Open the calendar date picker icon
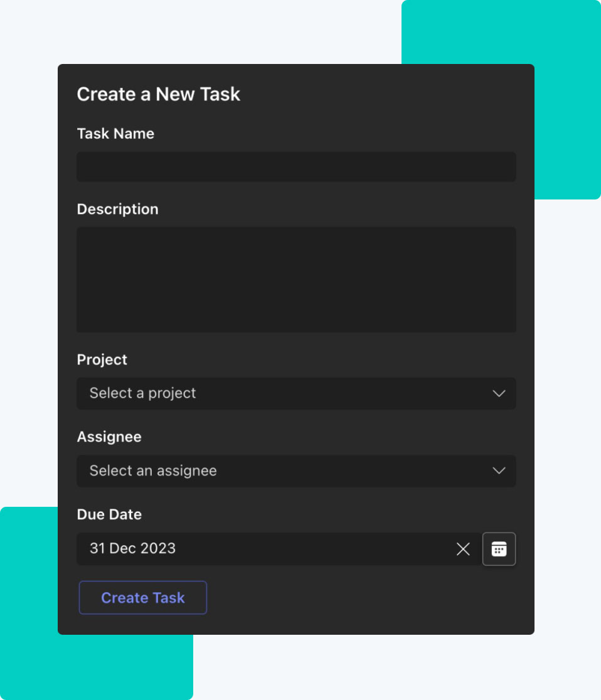601x700 pixels. point(499,549)
